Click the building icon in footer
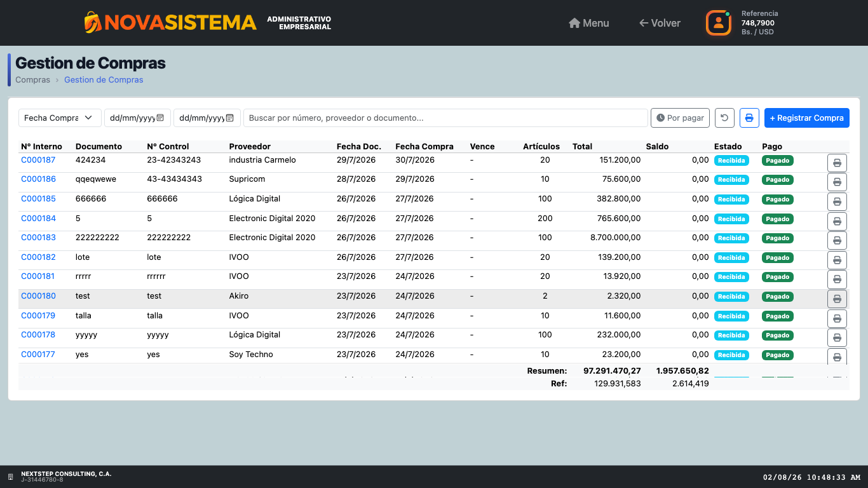 pos(10,477)
